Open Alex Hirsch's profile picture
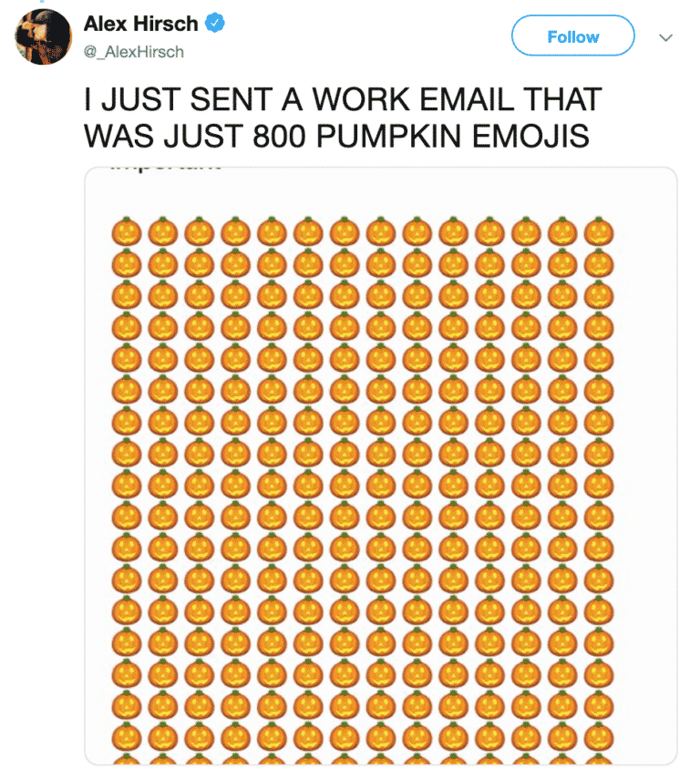 click(x=42, y=36)
